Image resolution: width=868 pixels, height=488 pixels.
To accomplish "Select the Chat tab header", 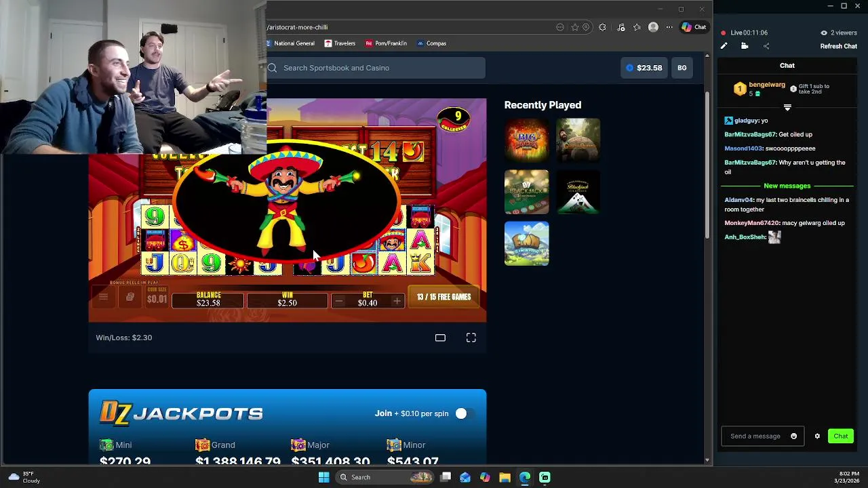I will click(x=787, y=66).
